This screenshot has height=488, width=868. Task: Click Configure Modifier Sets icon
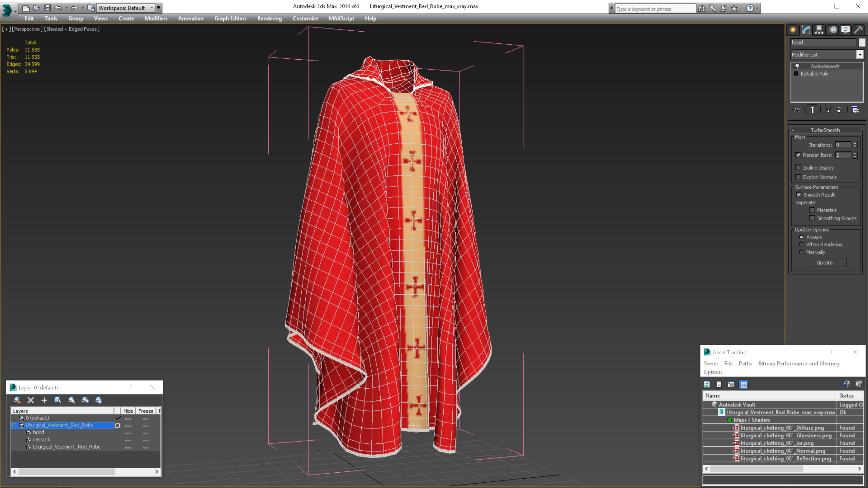(x=855, y=109)
